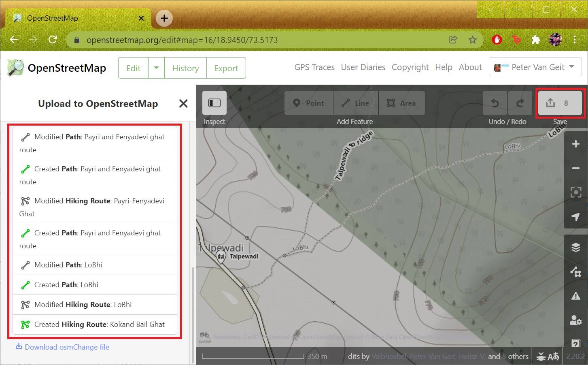Bookmark this page with the star
The image size is (588, 365).
[472, 40]
